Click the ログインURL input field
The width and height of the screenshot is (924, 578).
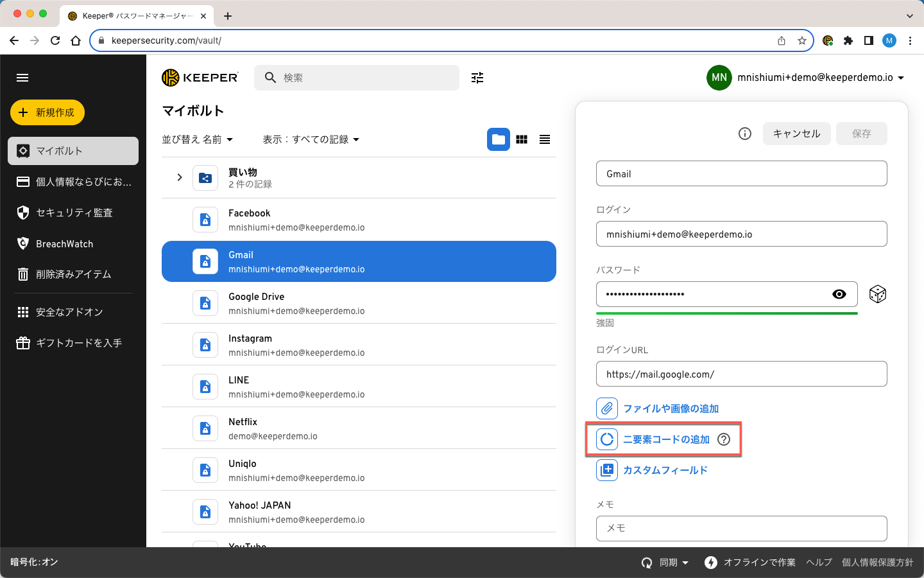(741, 374)
